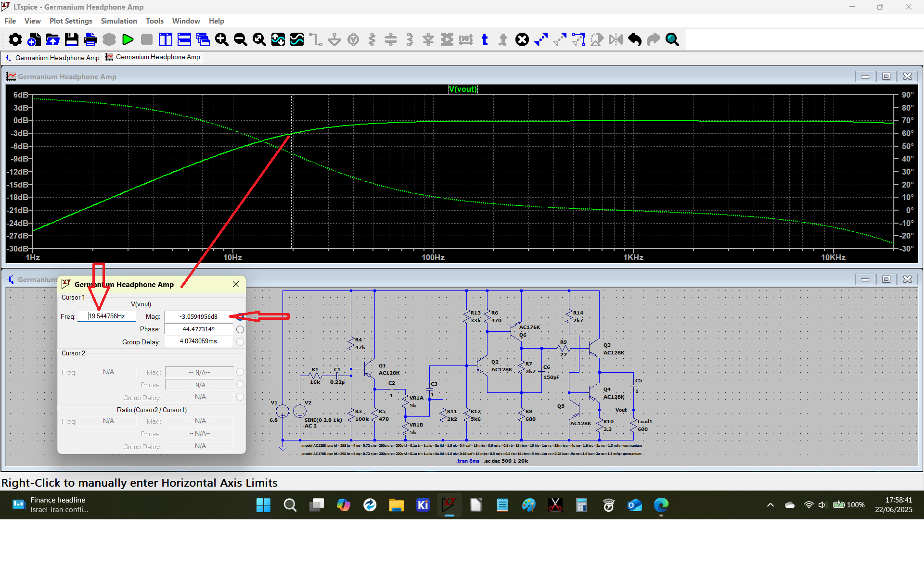Select the Cursor 2 Phase radio button
This screenshot has width=924, height=566.
pos(240,384)
